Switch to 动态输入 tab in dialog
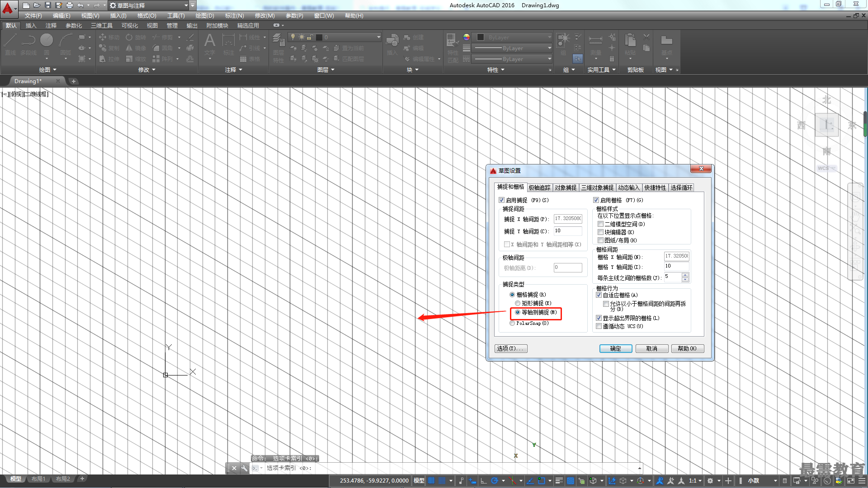The width and height of the screenshot is (868, 488). pyautogui.click(x=629, y=188)
